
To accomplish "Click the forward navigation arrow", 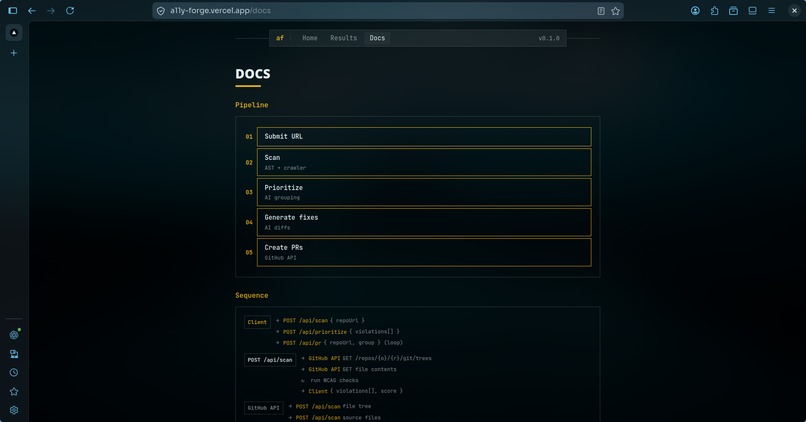I will (51, 10).
